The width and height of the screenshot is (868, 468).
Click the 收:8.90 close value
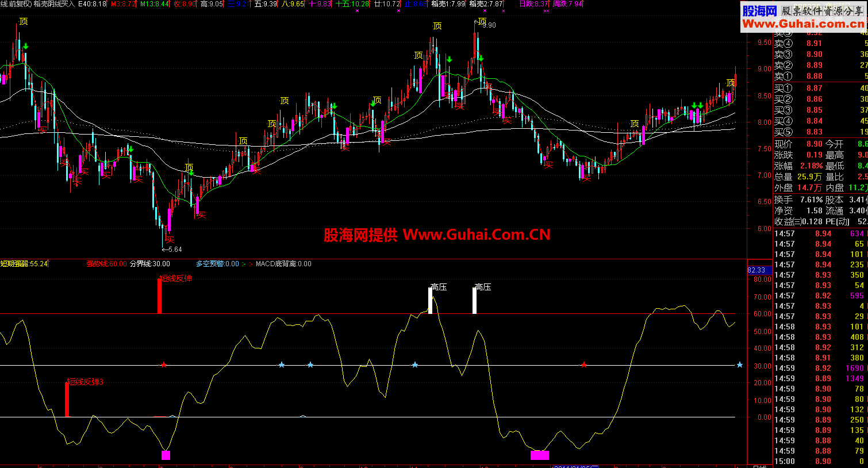pyautogui.click(x=185, y=4)
